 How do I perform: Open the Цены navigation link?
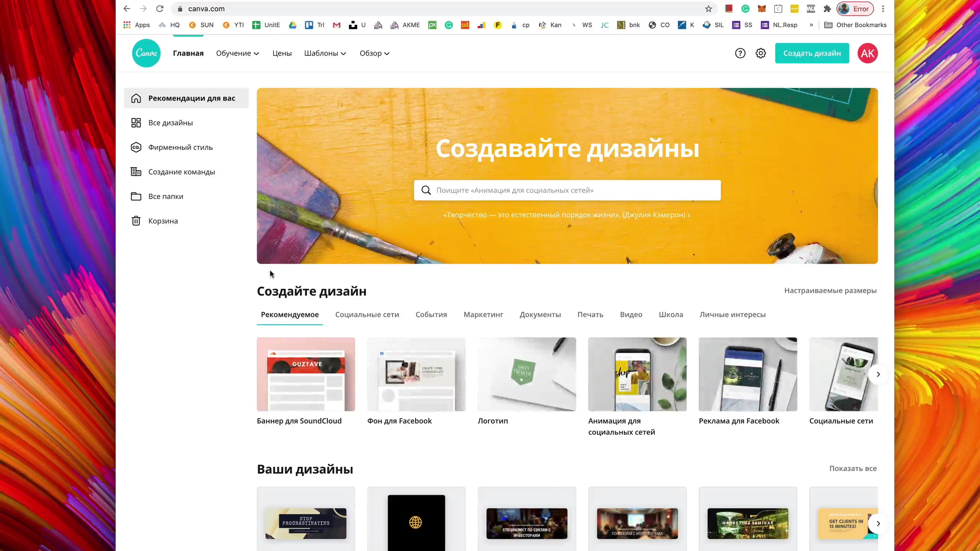282,53
